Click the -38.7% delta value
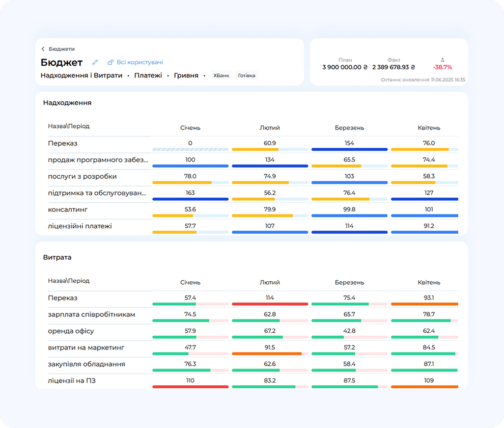 (x=442, y=67)
